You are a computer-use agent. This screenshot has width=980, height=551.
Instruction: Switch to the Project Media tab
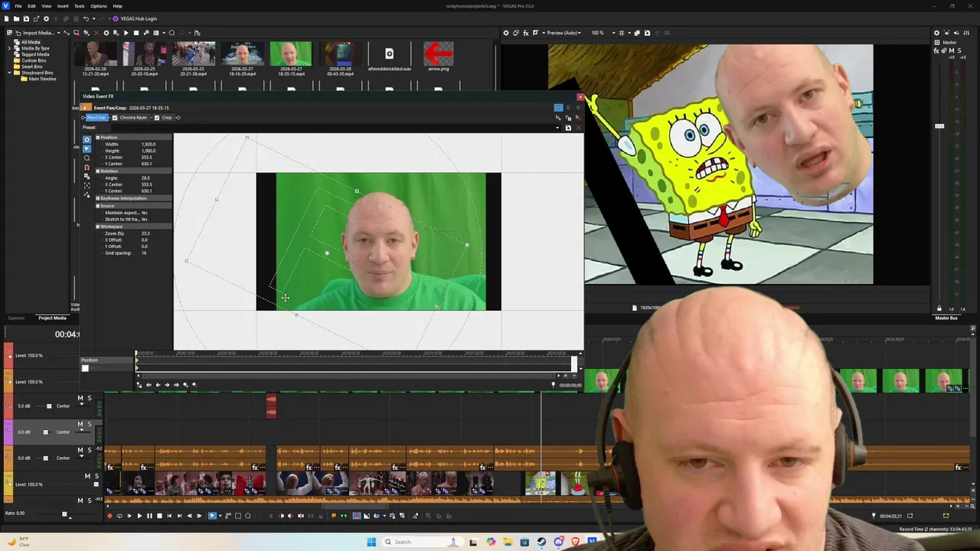pos(52,318)
